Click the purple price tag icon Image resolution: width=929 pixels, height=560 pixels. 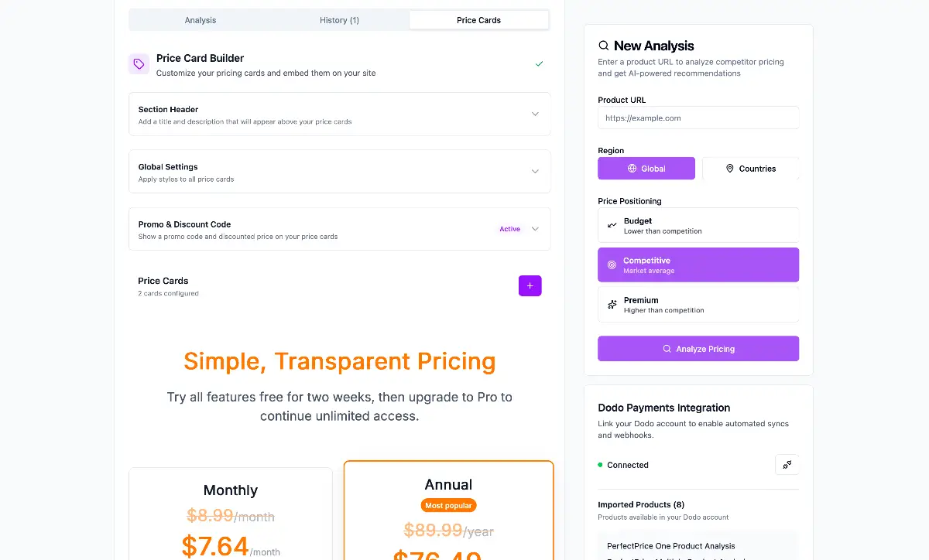tap(139, 64)
